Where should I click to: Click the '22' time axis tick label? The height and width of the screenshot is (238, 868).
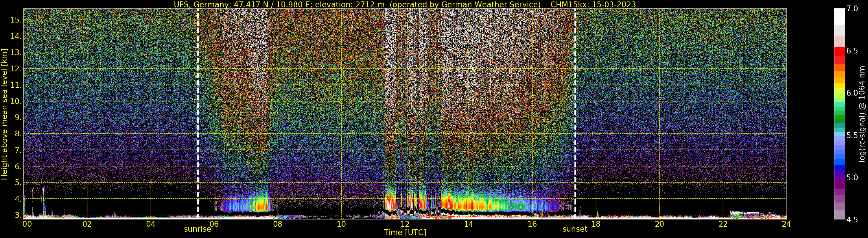pos(723,224)
